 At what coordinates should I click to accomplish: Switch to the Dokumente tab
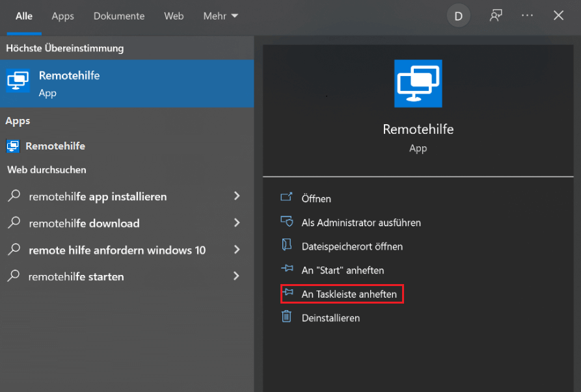click(119, 16)
